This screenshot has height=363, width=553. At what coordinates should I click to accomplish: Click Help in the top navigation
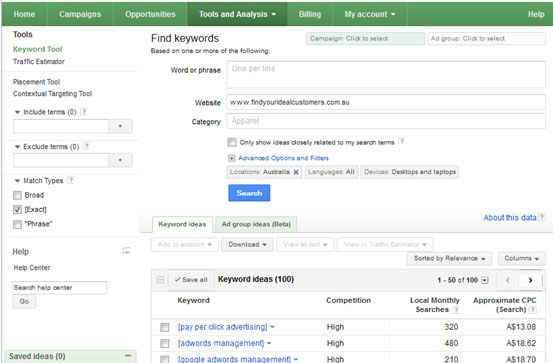click(x=536, y=14)
